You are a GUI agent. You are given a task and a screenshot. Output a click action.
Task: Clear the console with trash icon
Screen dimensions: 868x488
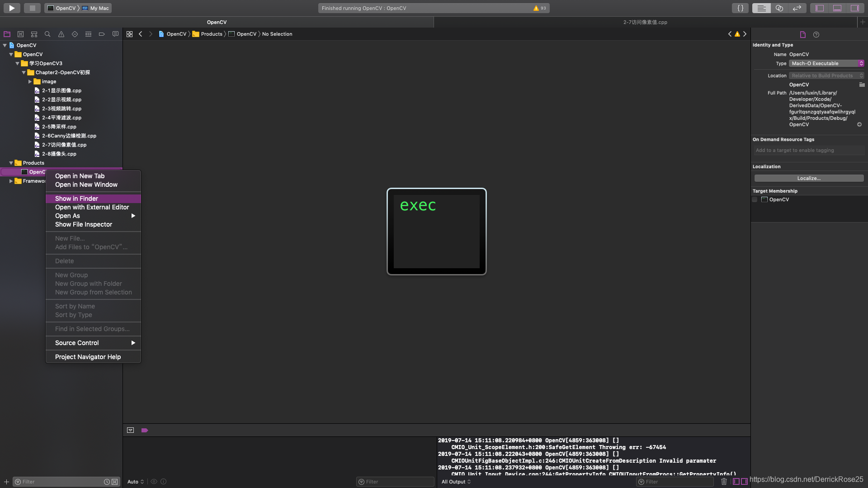[724, 482]
